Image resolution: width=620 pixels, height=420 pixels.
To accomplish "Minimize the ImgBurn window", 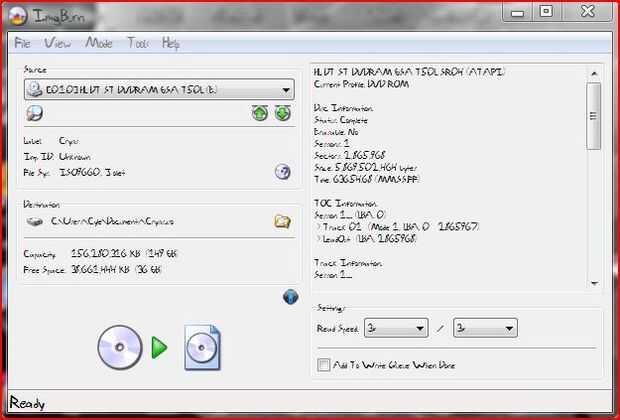I will (x=517, y=13).
